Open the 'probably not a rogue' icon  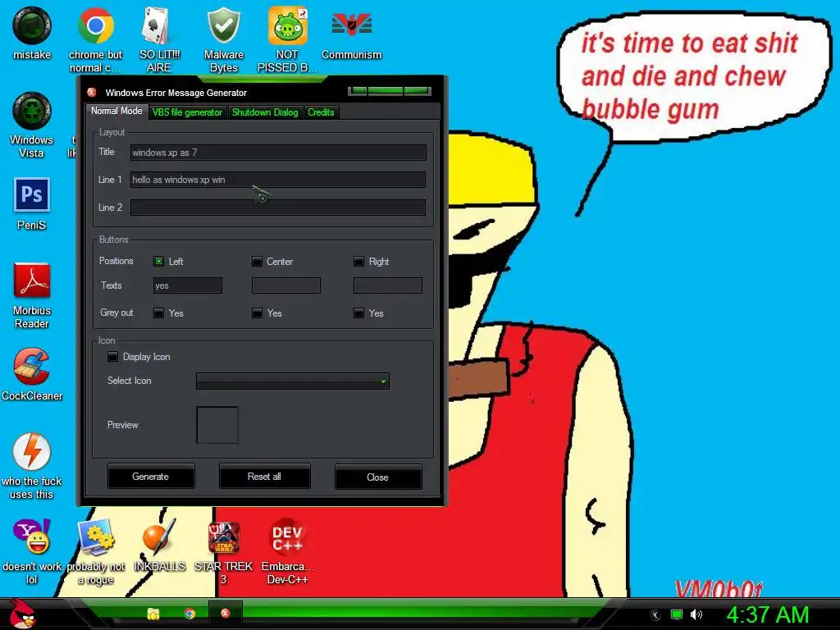95,551
